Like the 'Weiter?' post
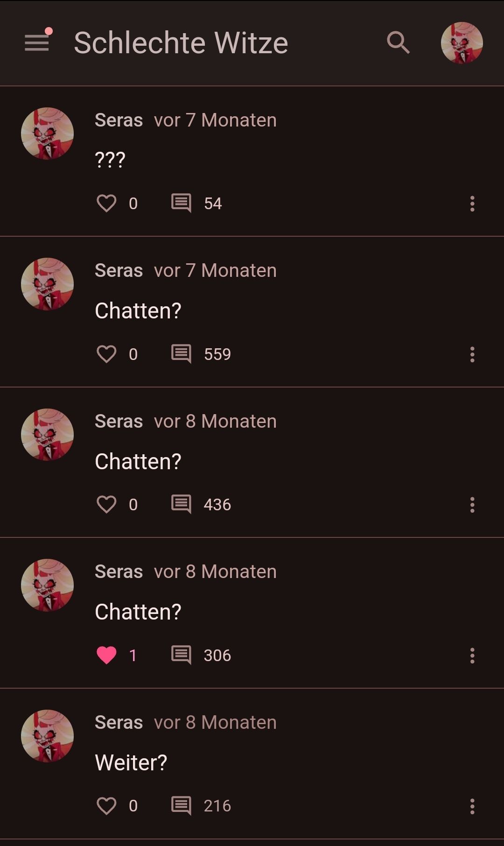The height and width of the screenshot is (846, 504). (106, 806)
